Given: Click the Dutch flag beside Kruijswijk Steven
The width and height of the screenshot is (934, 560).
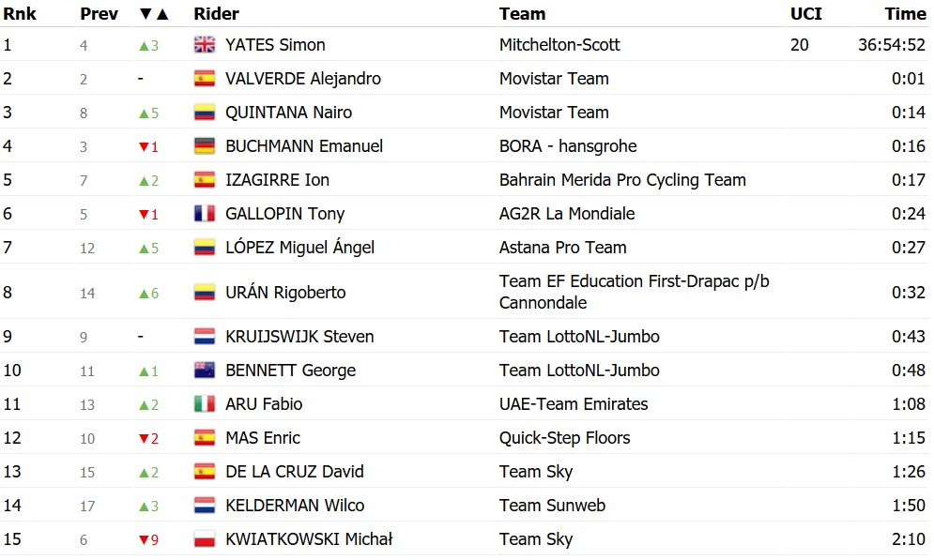Looking at the screenshot, I should pos(204,337).
